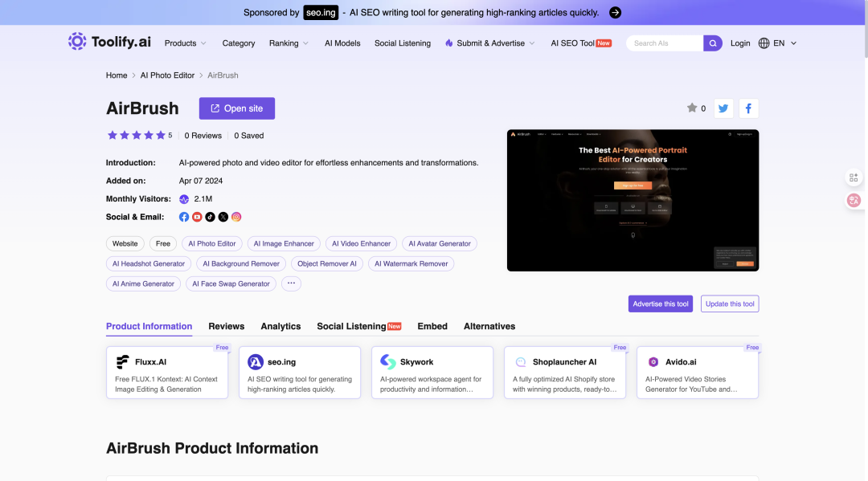Open AirBrush Instagram social icon

[x=236, y=217]
